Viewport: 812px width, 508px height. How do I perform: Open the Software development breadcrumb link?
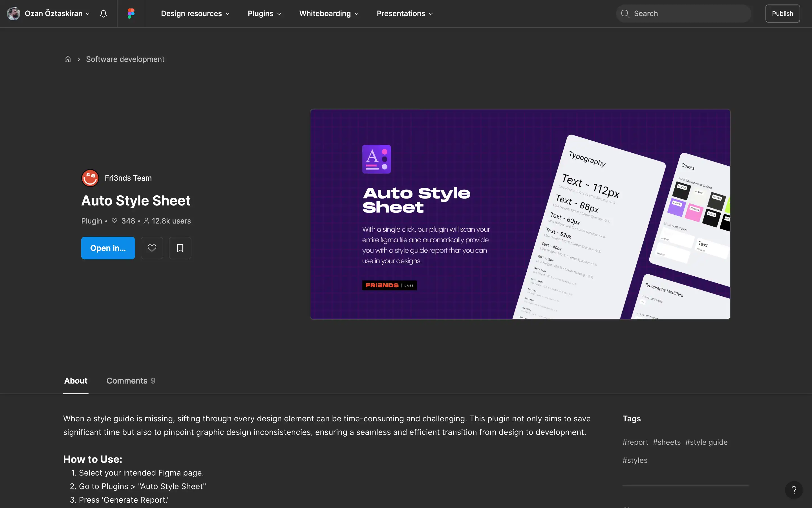point(125,59)
